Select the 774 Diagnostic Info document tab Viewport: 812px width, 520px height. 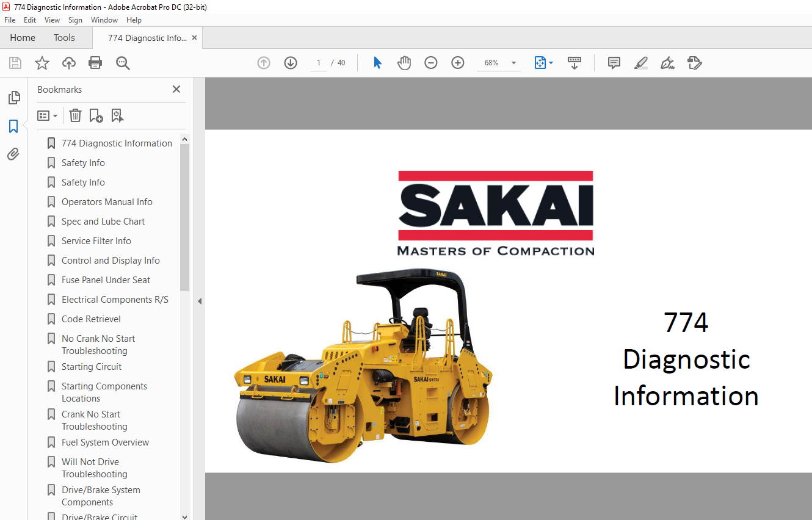click(x=147, y=38)
